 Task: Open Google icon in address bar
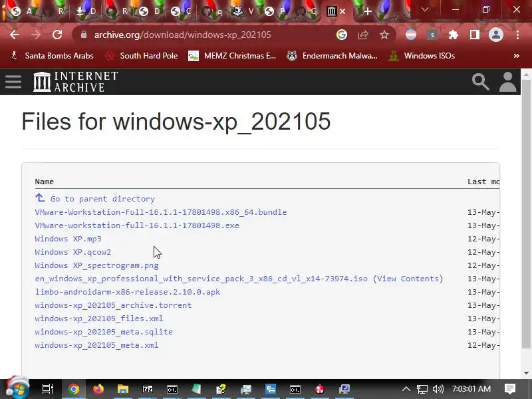coord(342,35)
